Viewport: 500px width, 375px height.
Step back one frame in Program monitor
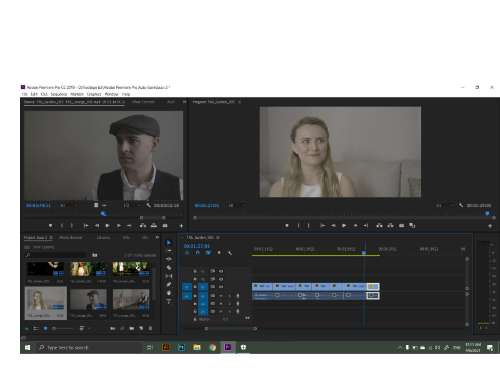333,226
